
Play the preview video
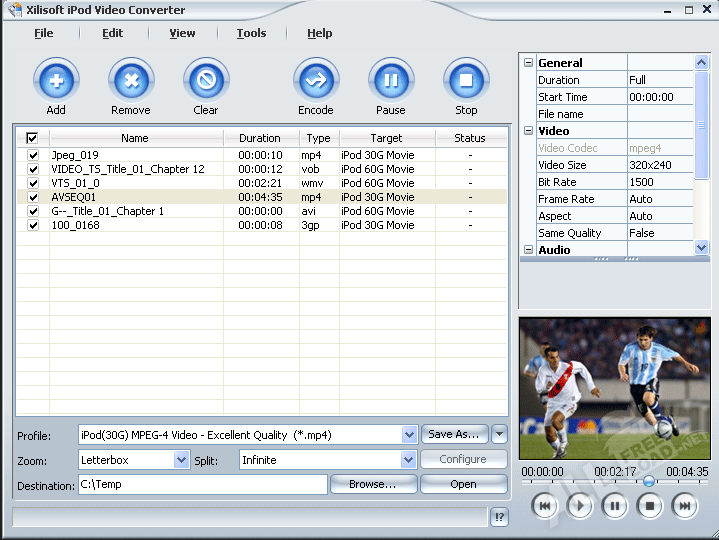click(x=580, y=506)
